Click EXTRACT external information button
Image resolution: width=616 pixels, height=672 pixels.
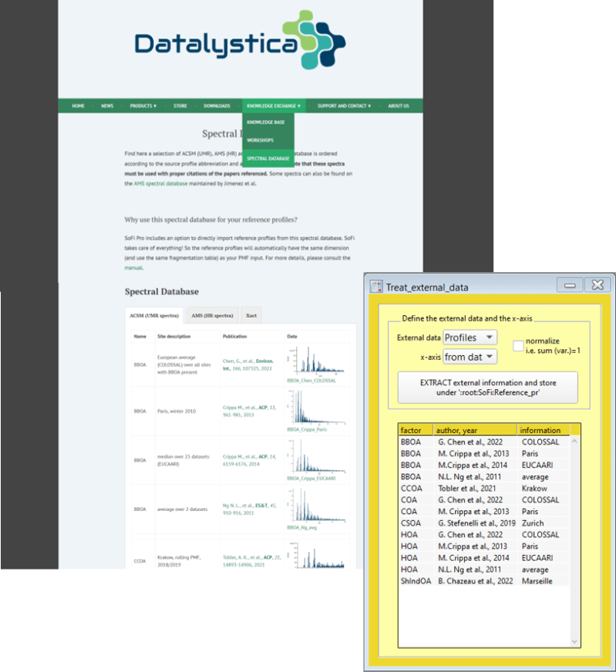click(488, 388)
